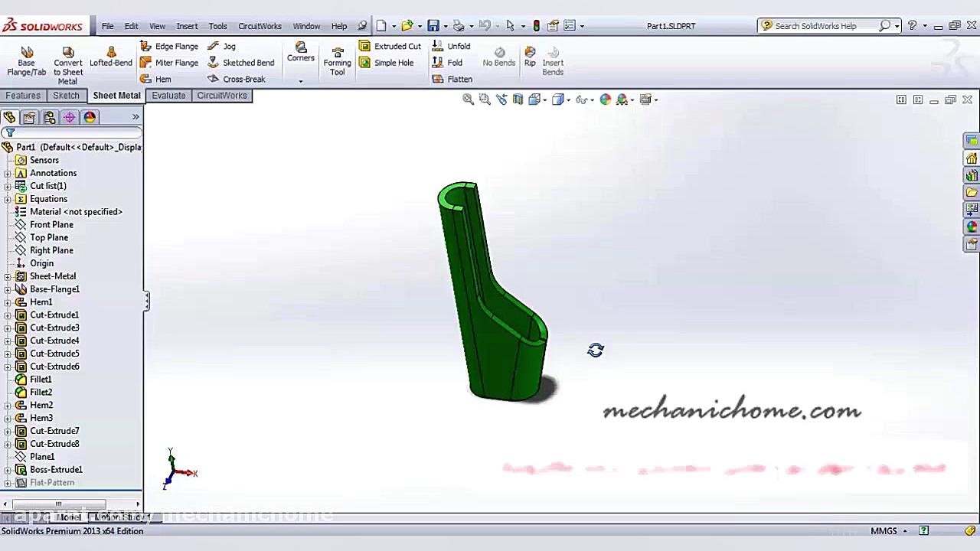Open the Insert menu
This screenshot has width=980, height=551.
point(187,26)
